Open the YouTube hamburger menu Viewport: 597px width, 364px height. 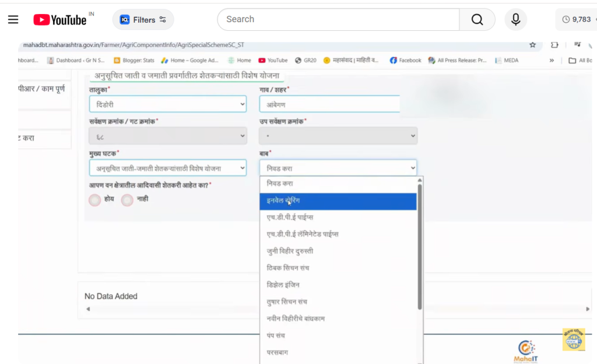(13, 20)
